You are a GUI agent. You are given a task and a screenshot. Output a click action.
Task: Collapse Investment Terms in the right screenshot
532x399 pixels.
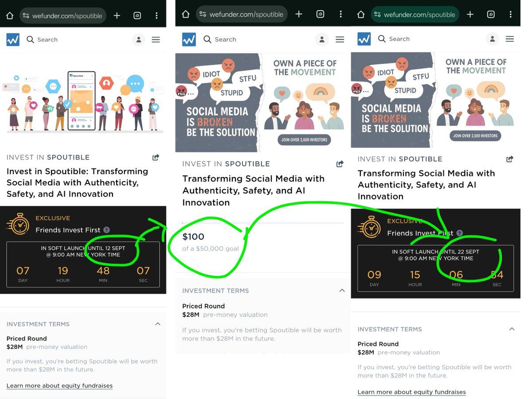tap(512, 329)
